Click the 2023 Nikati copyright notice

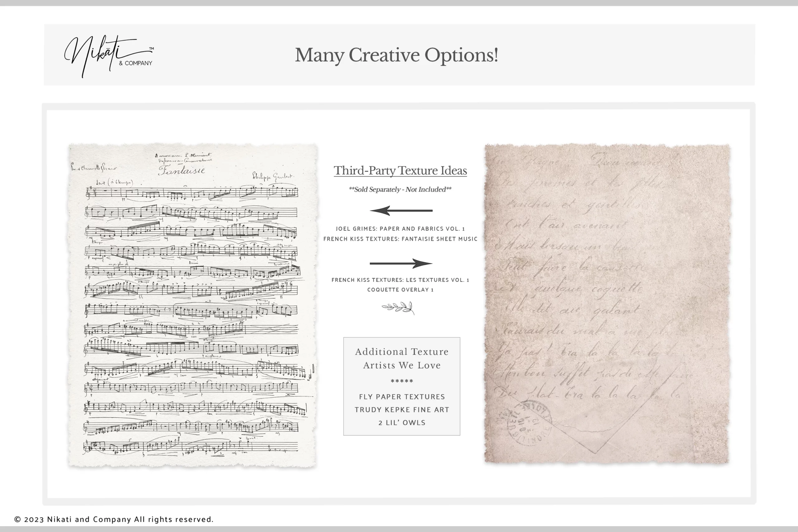tap(114, 520)
